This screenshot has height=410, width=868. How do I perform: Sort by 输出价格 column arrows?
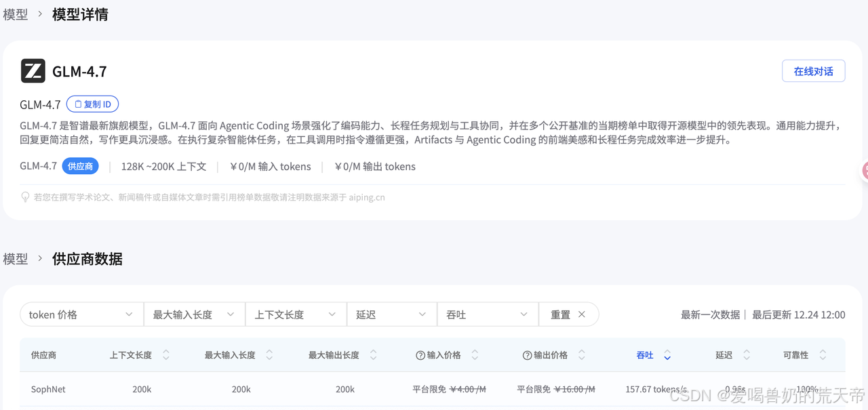(581, 355)
